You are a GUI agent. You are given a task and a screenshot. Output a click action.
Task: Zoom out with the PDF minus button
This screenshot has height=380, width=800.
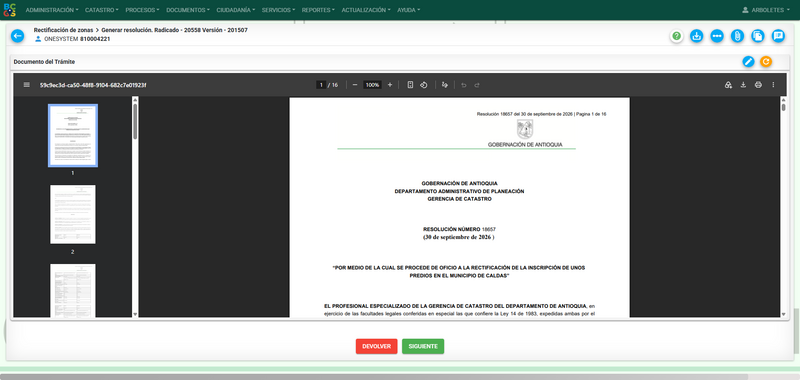click(x=355, y=85)
